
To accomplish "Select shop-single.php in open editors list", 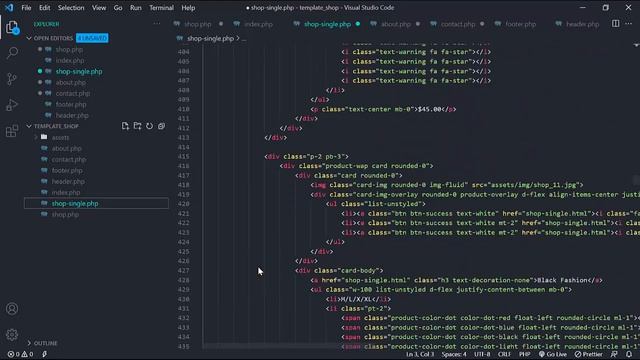I will (x=79, y=71).
